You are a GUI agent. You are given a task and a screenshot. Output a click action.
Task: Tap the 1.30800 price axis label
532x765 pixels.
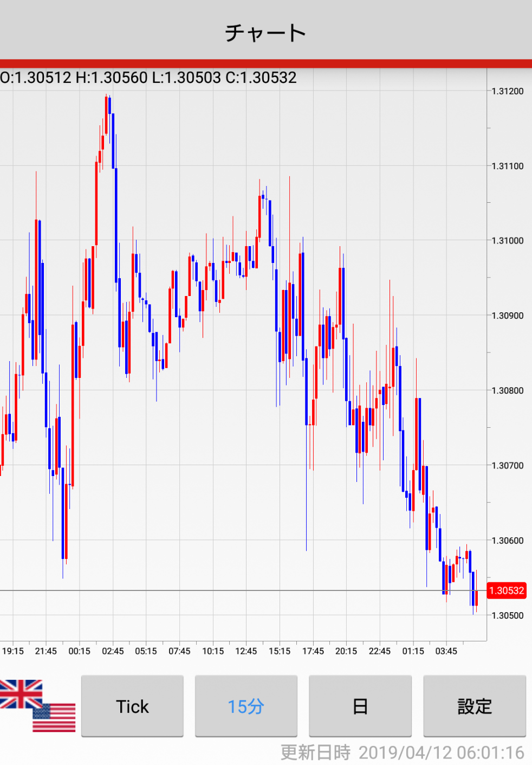(508, 390)
